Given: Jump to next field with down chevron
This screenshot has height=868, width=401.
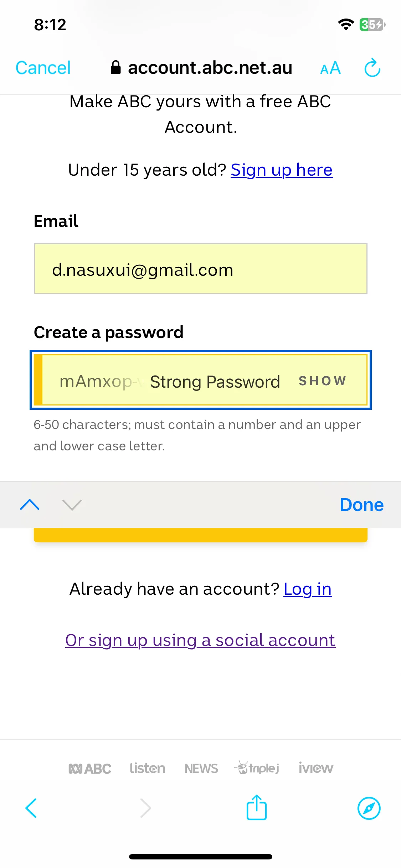Looking at the screenshot, I should tap(72, 505).
